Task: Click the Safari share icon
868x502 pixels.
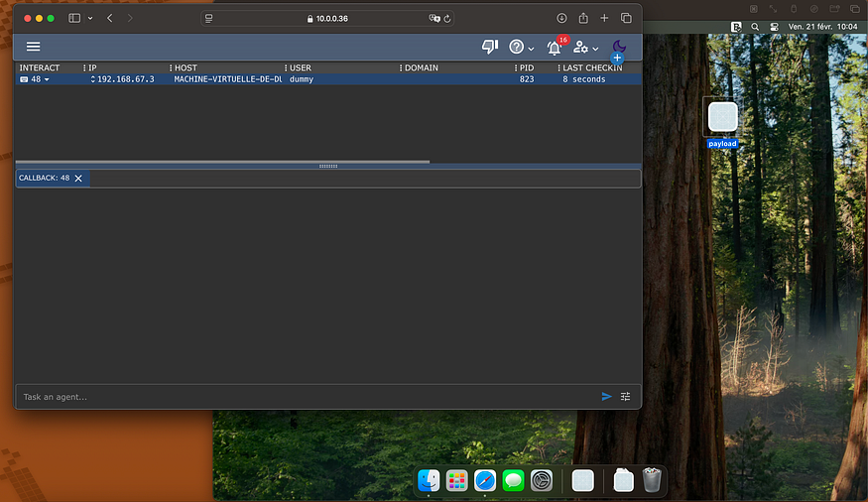Action: [x=583, y=18]
